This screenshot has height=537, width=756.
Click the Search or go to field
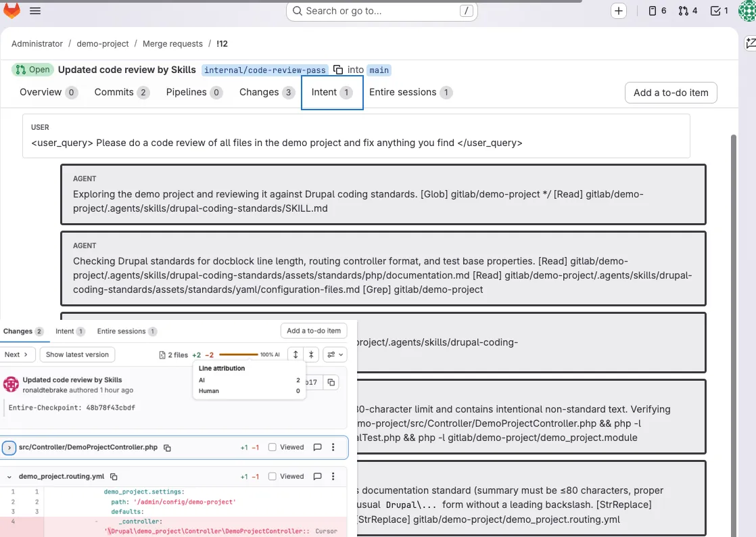click(382, 11)
